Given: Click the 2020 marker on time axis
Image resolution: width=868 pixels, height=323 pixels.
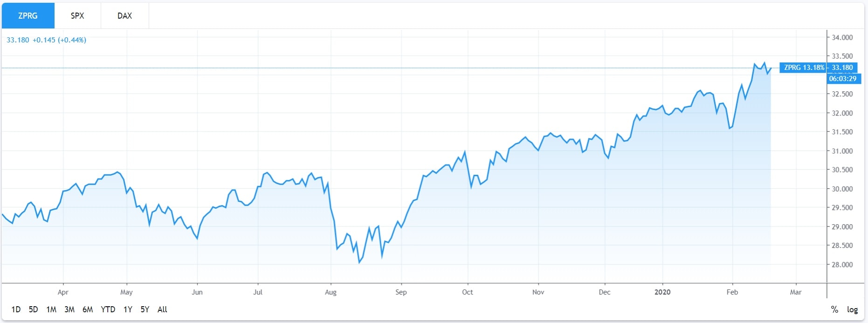Looking at the screenshot, I should tap(662, 292).
